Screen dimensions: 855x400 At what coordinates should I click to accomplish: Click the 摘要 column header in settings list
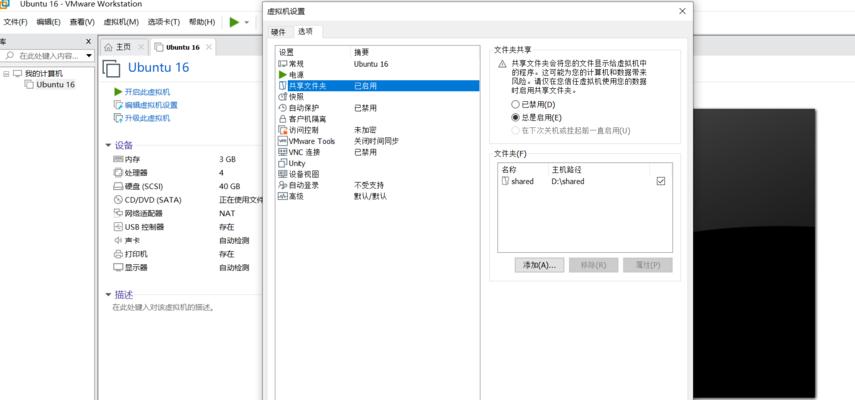362,52
